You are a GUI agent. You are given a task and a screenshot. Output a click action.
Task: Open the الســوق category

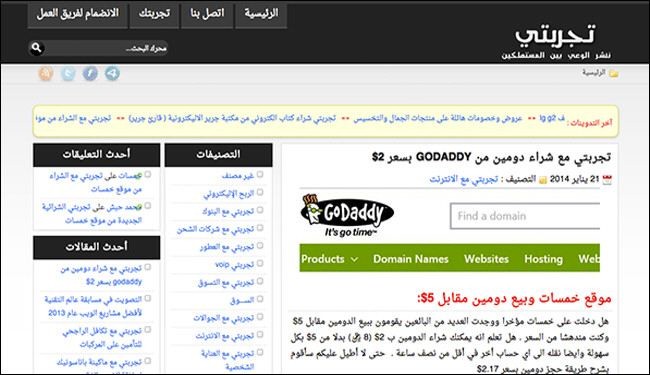(x=242, y=300)
